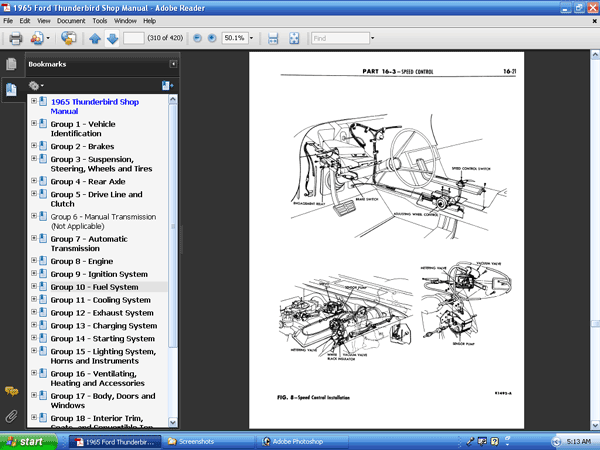Viewport: 600px width, 450px height.
Task: Open the zoom percentage dropdown arrow
Action: coord(251,38)
